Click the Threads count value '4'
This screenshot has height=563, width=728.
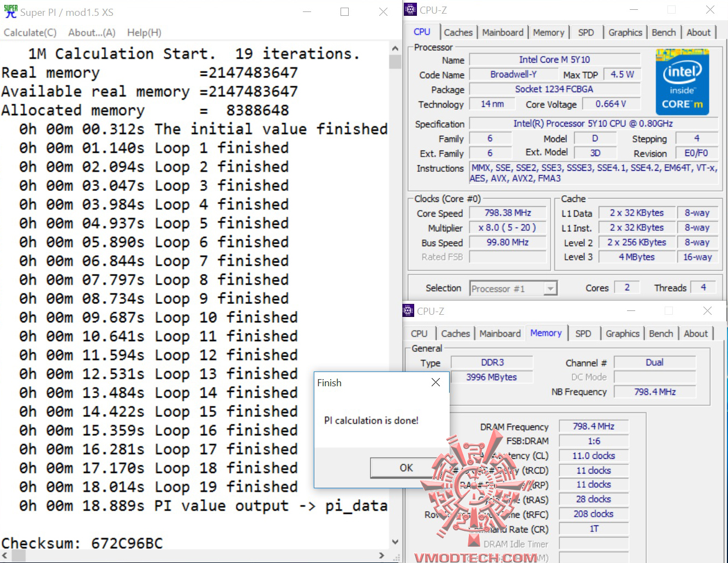point(703,288)
